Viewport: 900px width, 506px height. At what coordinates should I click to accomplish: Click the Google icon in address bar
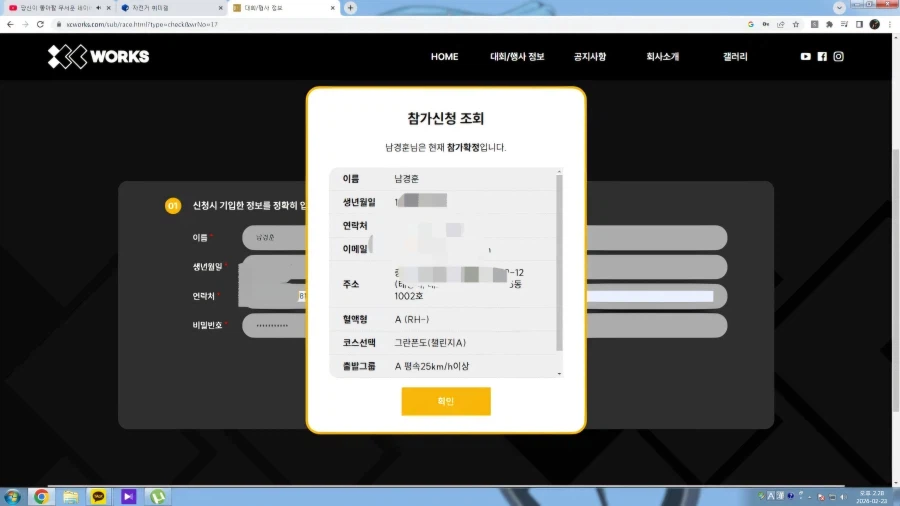point(751,24)
